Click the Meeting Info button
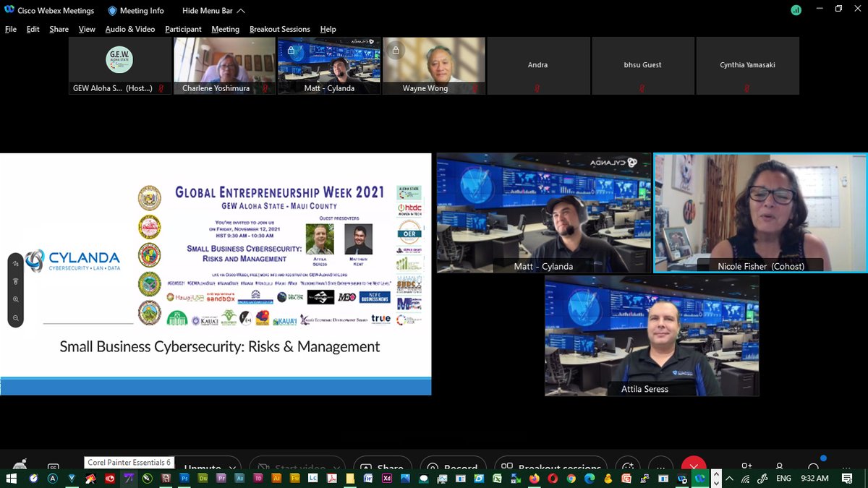Viewport: 868px width, 488px height. pyautogui.click(x=136, y=11)
